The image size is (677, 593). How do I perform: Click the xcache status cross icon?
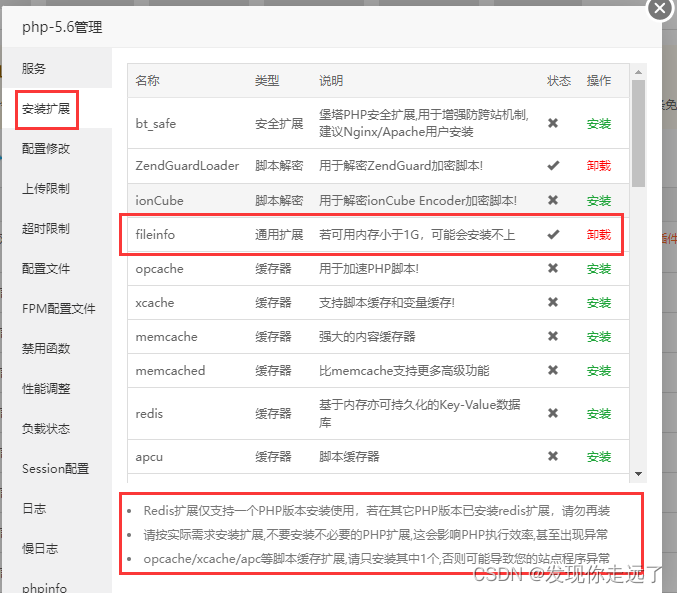tap(553, 302)
